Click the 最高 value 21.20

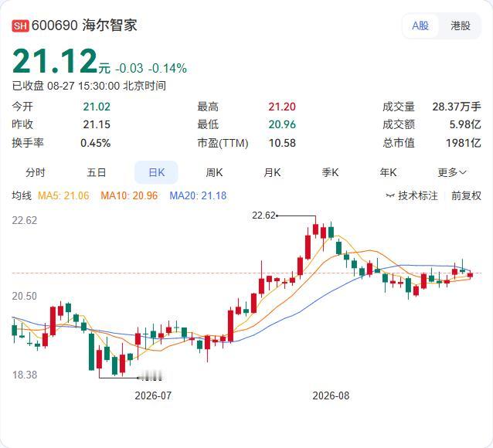[x=282, y=107]
